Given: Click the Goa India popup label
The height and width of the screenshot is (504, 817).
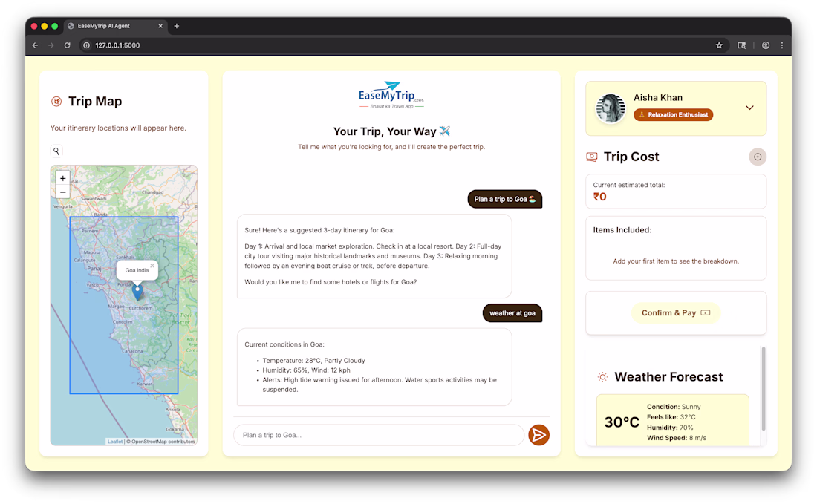Looking at the screenshot, I should click(x=137, y=270).
